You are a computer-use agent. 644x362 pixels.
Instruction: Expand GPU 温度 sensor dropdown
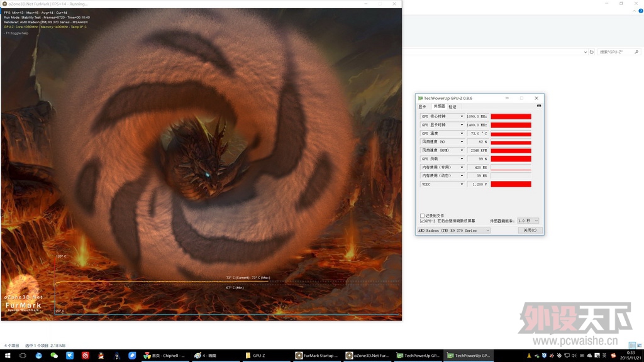[462, 133]
